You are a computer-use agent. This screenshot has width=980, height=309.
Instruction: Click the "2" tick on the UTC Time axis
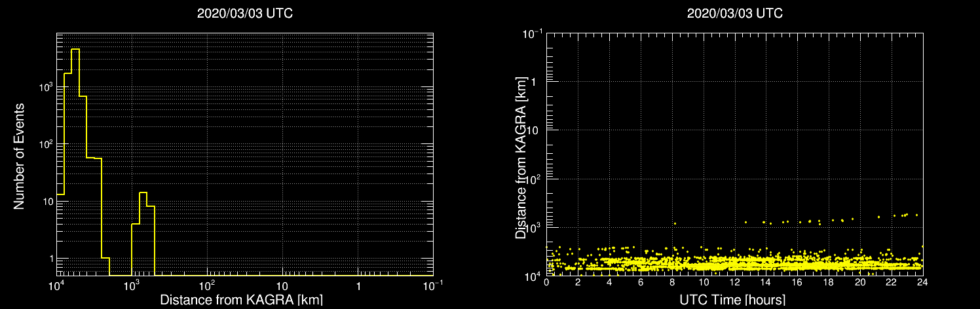click(x=578, y=282)
